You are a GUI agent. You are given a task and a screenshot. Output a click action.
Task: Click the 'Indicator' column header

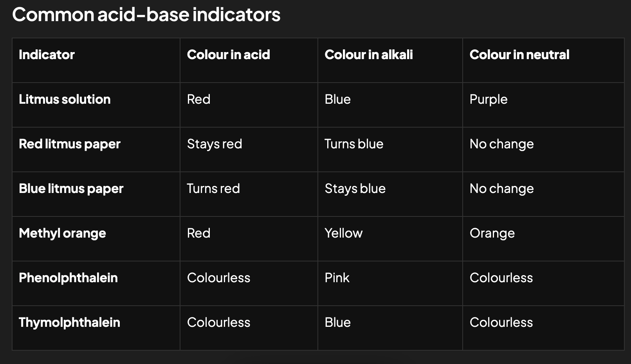point(47,55)
